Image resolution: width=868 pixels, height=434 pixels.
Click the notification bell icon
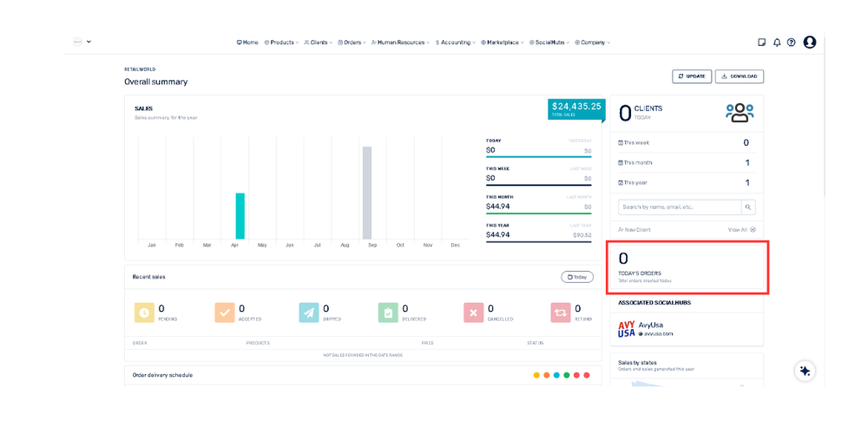pyautogui.click(x=777, y=43)
